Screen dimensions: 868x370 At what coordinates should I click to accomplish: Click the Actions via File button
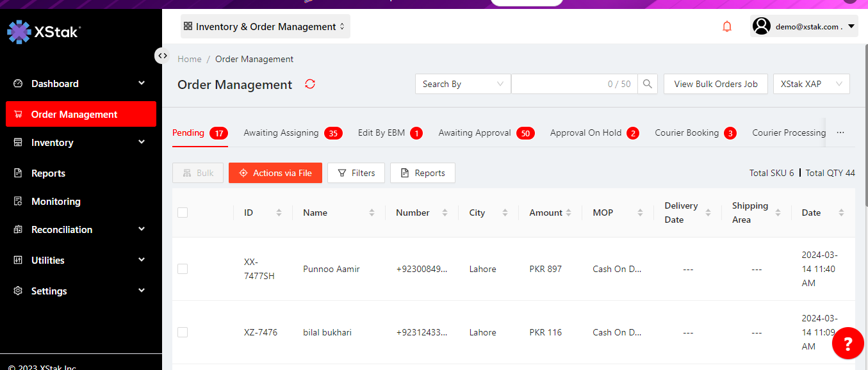[275, 173]
